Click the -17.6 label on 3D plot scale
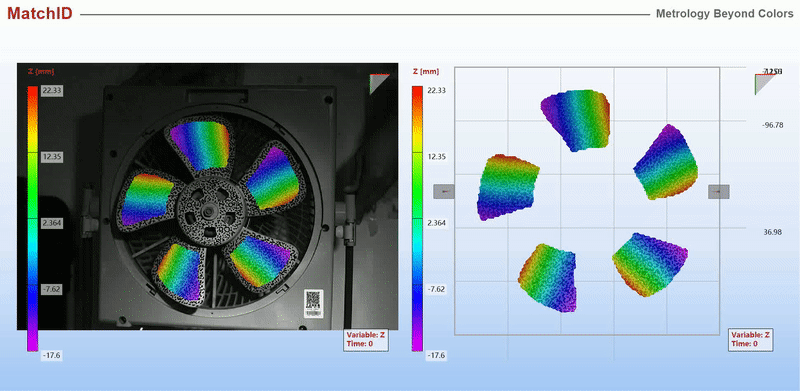Viewport: 800px width, 391px height. 436,355
